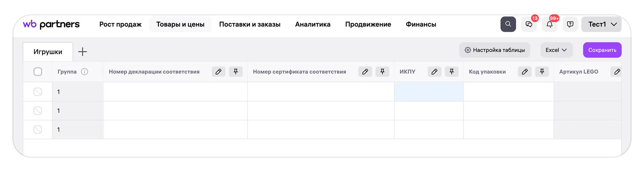Toggle the last row's checkbox

pos(38,130)
